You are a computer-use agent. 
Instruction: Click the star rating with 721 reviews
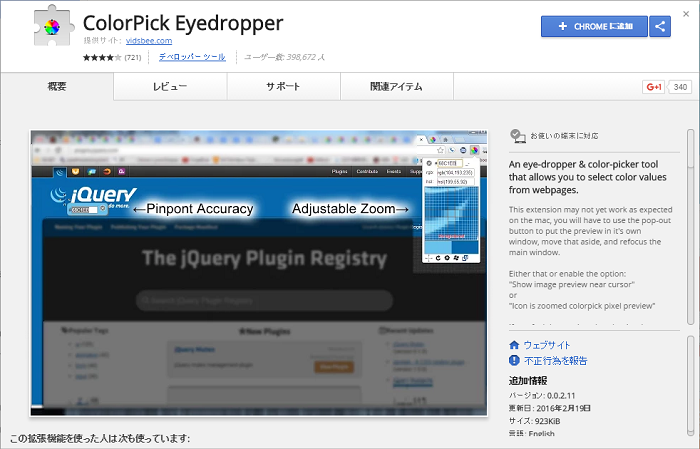(x=112, y=57)
